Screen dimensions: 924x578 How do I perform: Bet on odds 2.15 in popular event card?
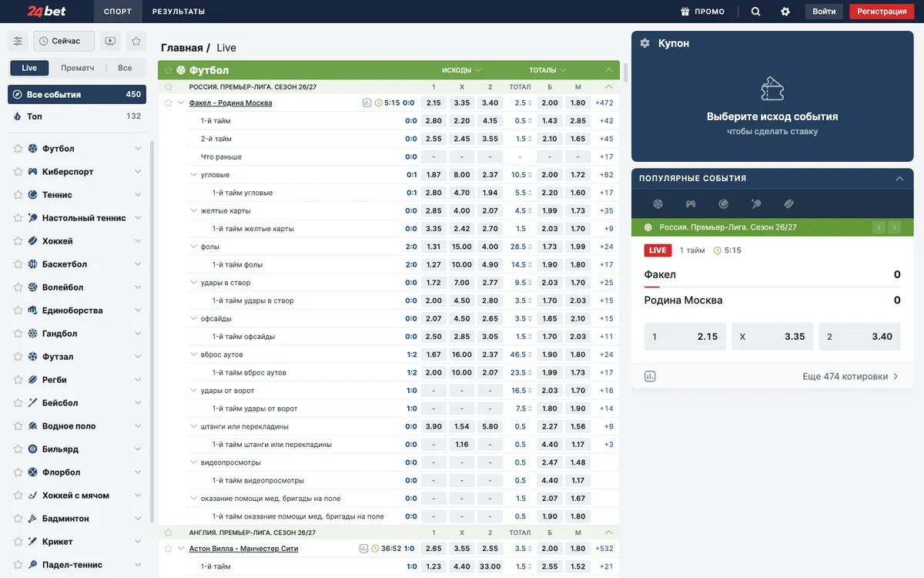tap(685, 337)
